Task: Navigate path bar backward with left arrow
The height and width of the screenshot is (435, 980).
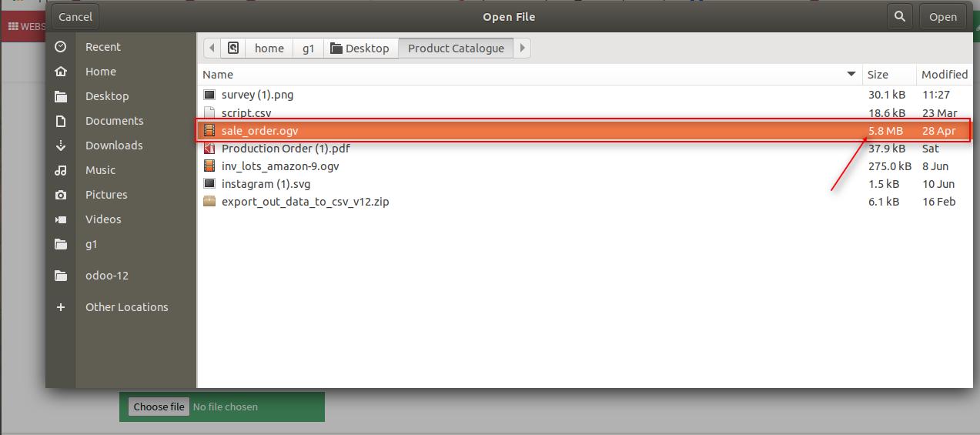Action: (212, 48)
